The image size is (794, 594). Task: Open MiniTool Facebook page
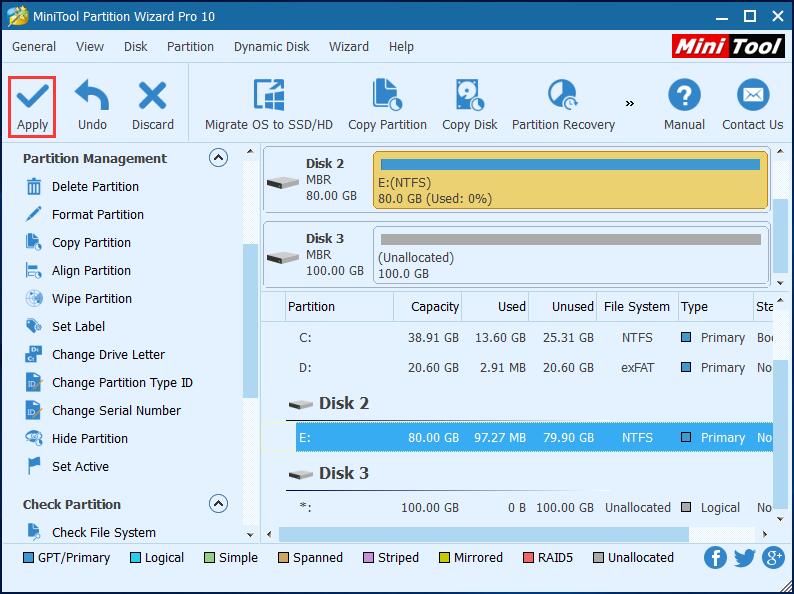715,558
